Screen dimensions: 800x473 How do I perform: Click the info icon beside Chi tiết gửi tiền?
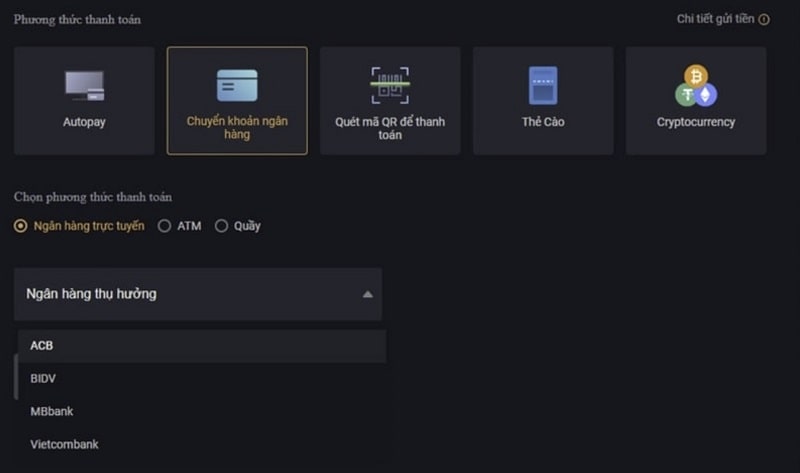pyautogui.click(x=764, y=19)
